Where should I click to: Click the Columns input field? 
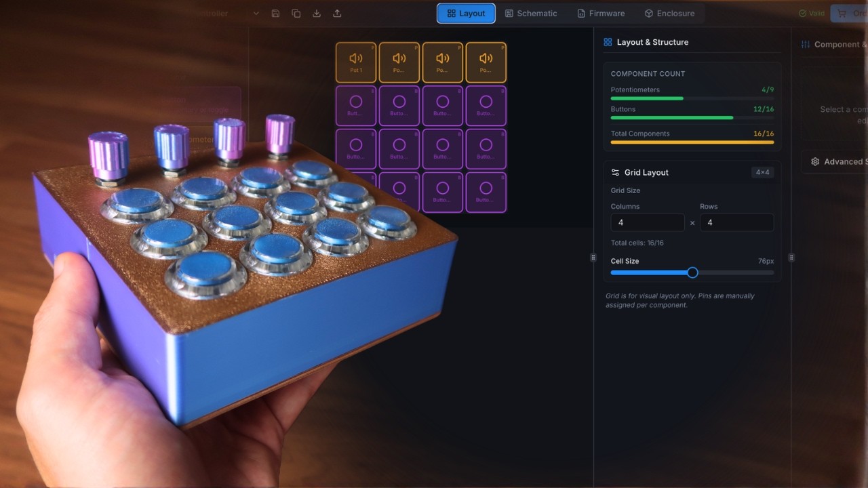[648, 222]
